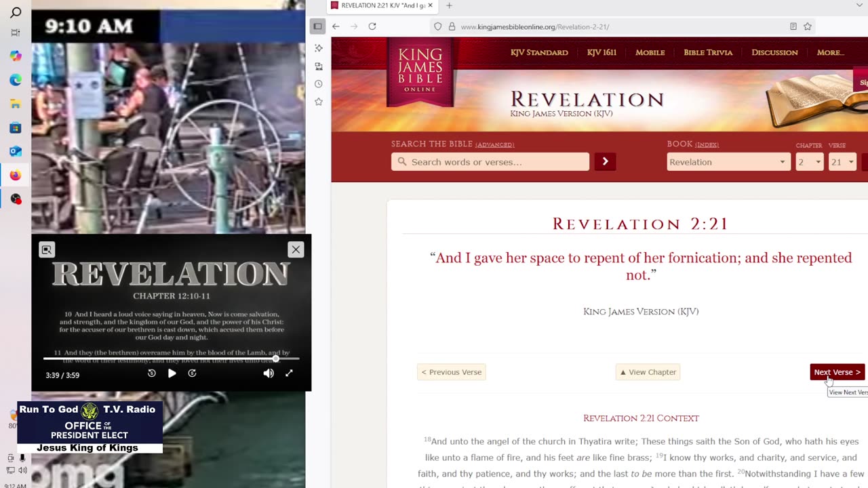The width and height of the screenshot is (868, 488).
Task: Go forward in Firefox browser
Action: [x=354, y=26]
